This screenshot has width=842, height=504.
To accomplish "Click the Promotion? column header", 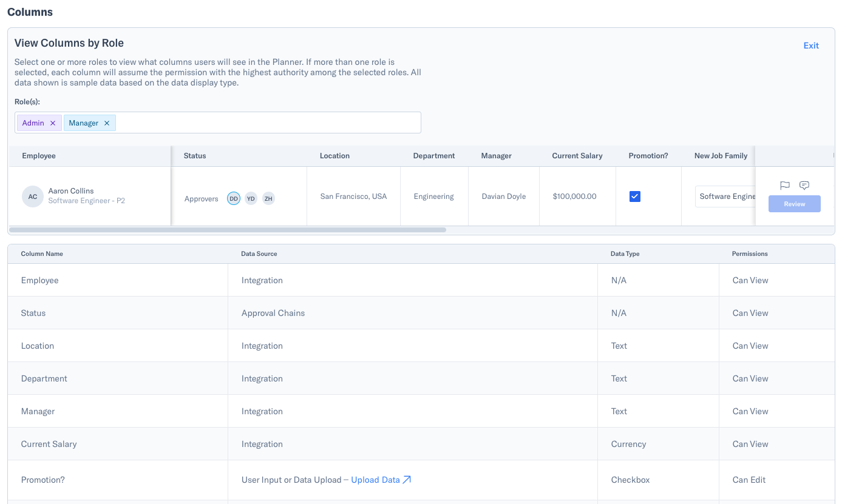I will 648,156.
